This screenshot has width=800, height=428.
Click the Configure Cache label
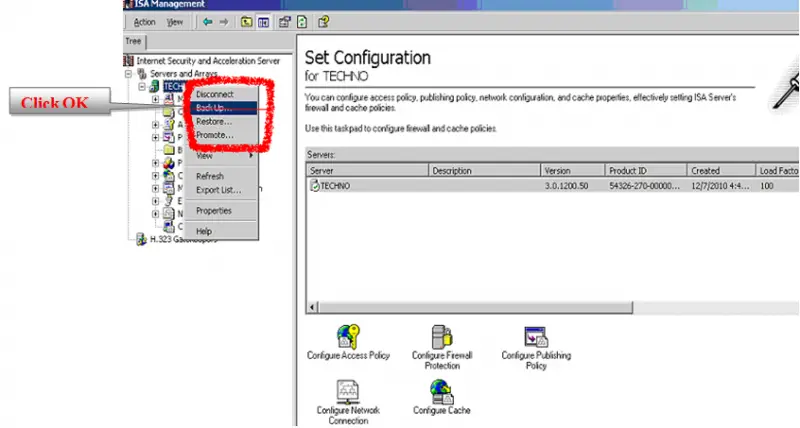tap(442, 410)
